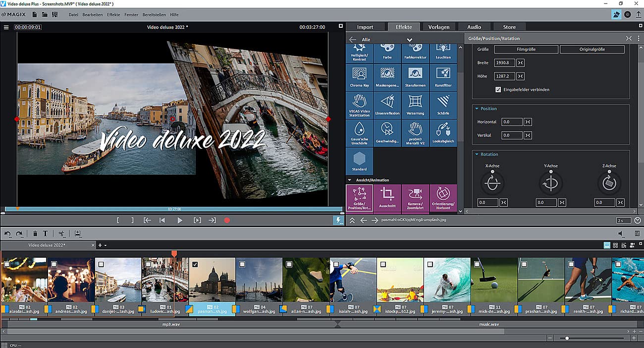This screenshot has width=644, height=348.
Task: Select the Kamera-/Zoomfahrt tile
Action: click(415, 198)
